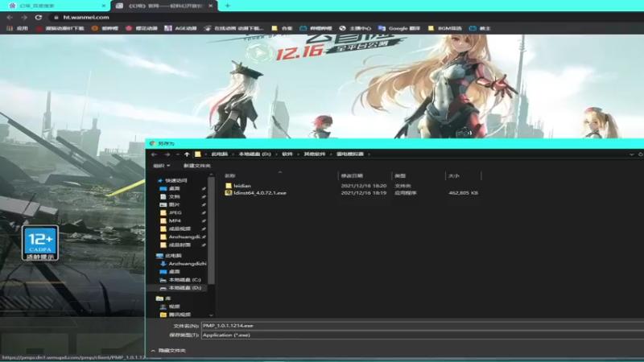
Task: Click navigation pane scroll-up arrow
Action: tap(211, 175)
